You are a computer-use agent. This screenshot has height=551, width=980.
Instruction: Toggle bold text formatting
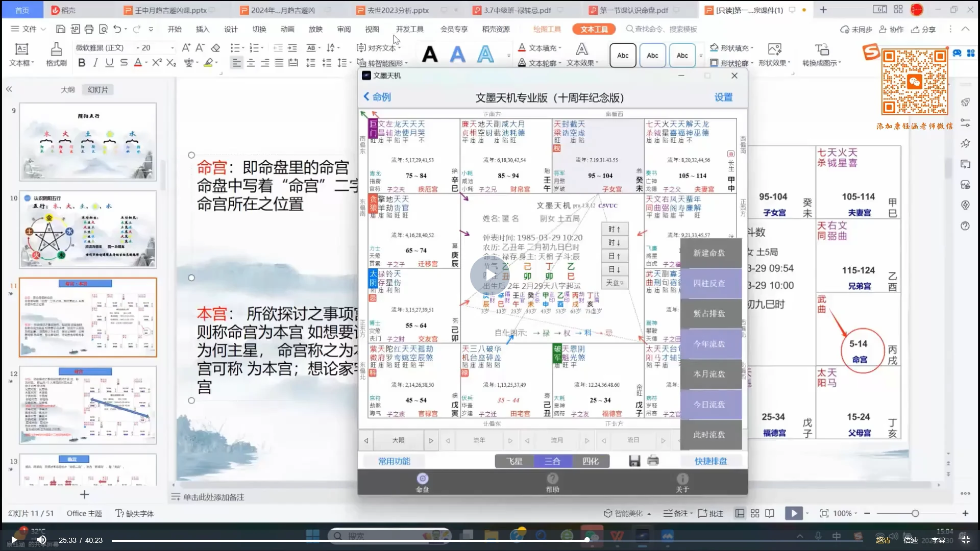[x=82, y=63]
